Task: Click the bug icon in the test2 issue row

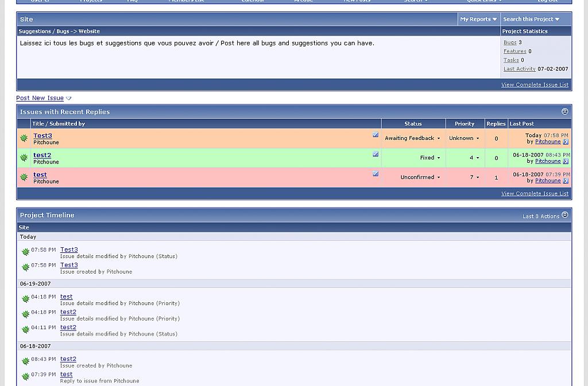Action: (x=24, y=158)
